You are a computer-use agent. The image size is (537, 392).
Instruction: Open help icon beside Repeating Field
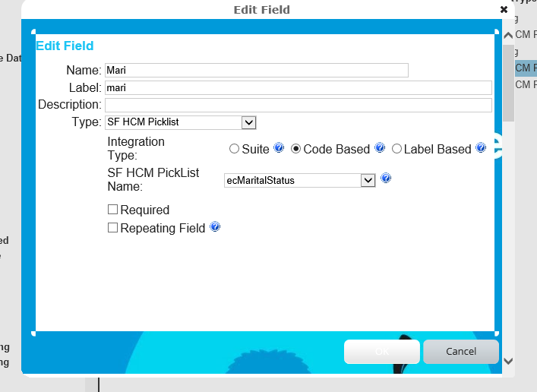coord(215,227)
